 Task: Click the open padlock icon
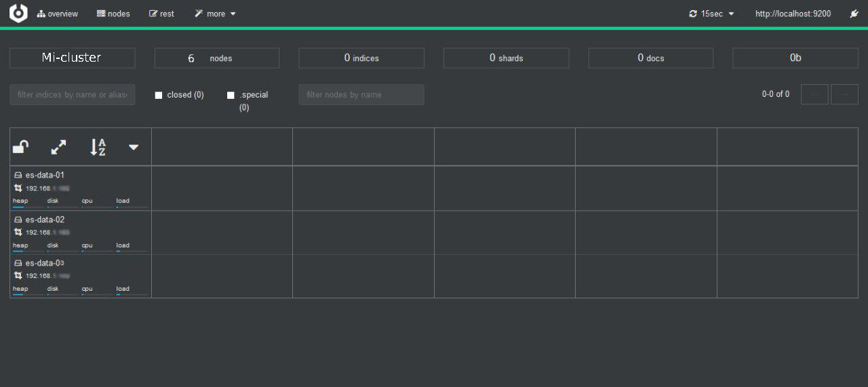(21, 146)
